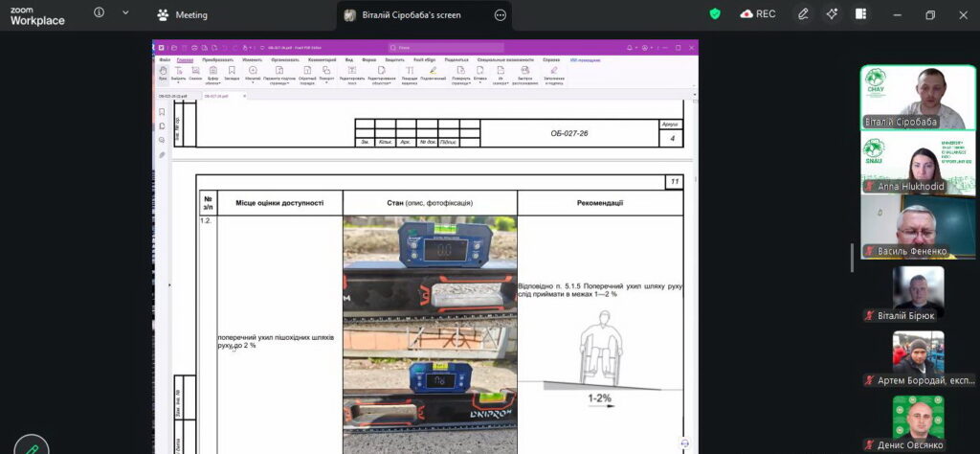Switch to the Meeting tab

point(183,15)
